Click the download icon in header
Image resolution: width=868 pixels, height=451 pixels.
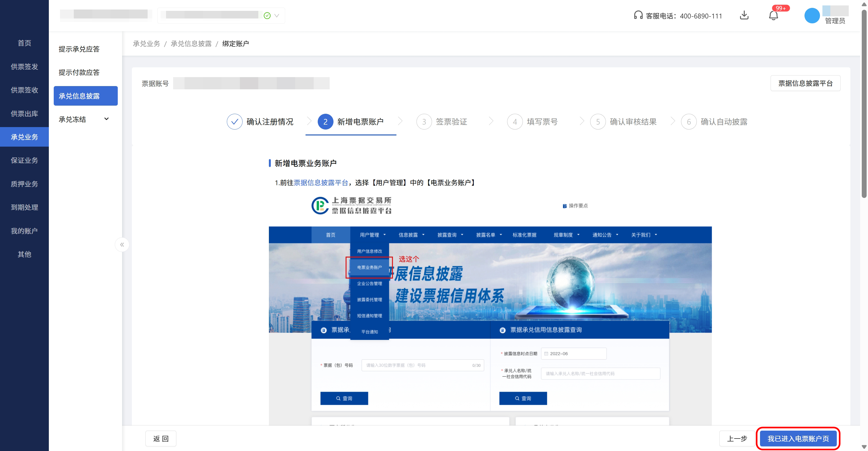click(744, 15)
